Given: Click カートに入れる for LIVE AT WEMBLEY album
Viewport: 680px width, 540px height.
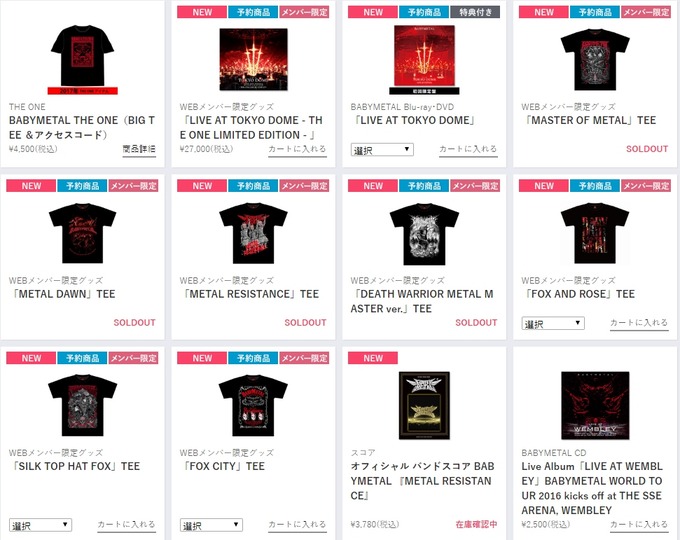Looking at the screenshot, I should (639, 525).
